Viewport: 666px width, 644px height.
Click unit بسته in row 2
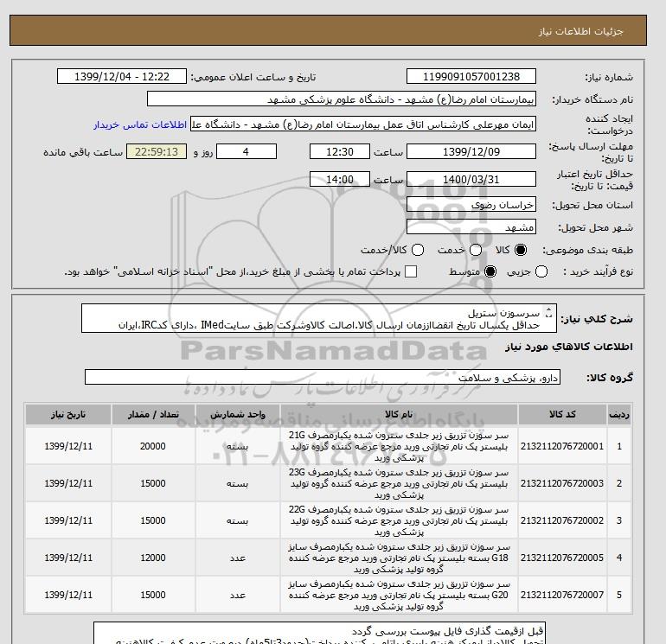tap(238, 483)
